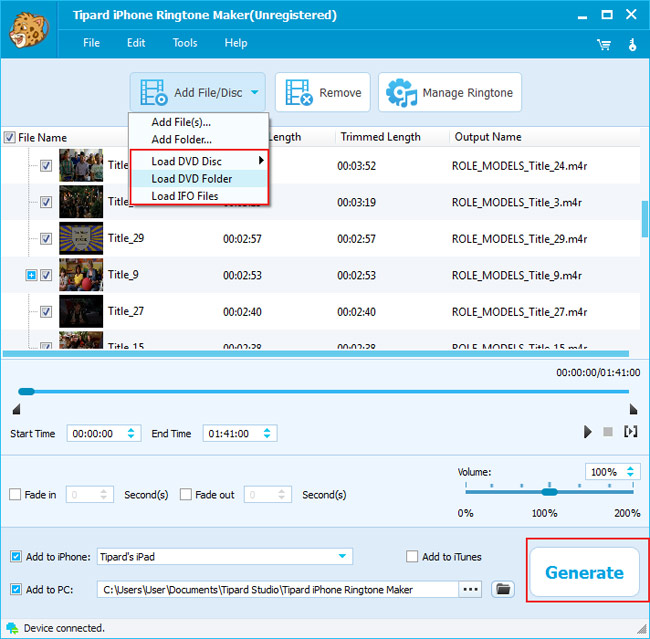The image size is (650, 639).
Task: Click the Volume percentage stepper arrows
Action: pos(631,471)
